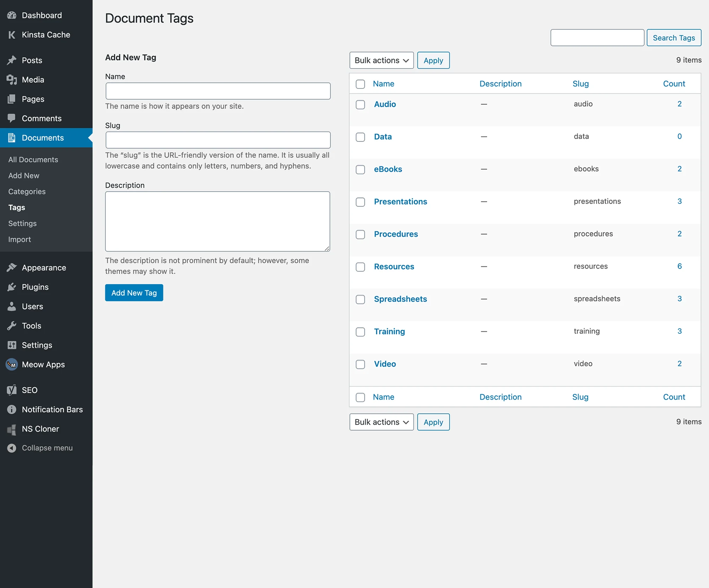Go to the Tags menu item under Documents
This screenshot has width=709, height=588.
(x=16, y=207)
